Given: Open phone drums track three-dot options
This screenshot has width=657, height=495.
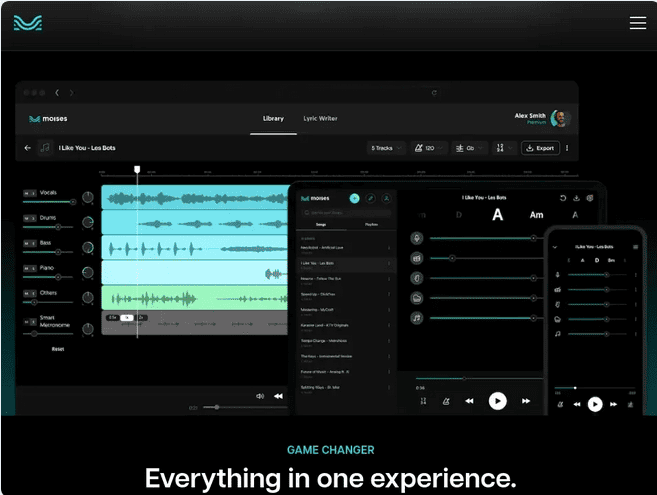Looking at the screenshot, I should [x=636, y=290].
